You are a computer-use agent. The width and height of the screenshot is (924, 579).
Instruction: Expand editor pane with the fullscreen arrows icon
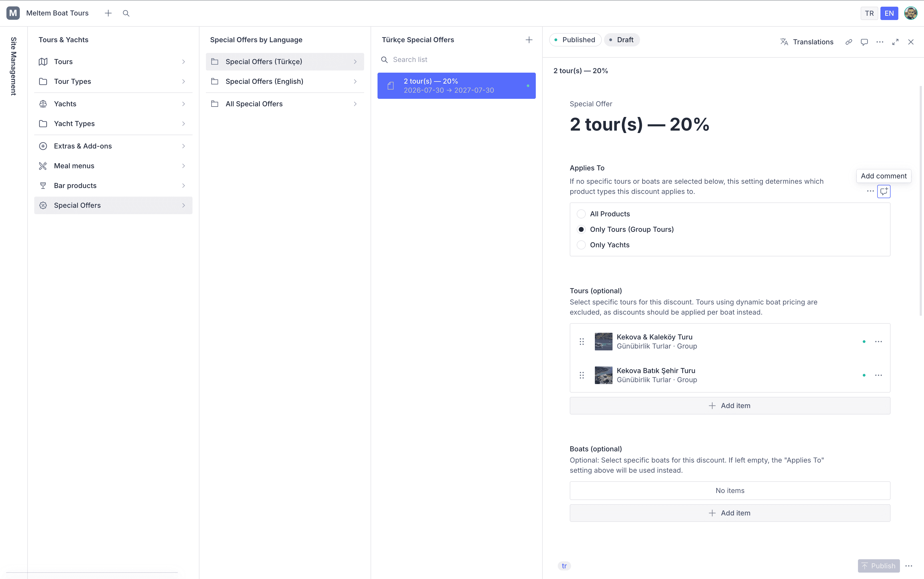click(x=895, y=42)
